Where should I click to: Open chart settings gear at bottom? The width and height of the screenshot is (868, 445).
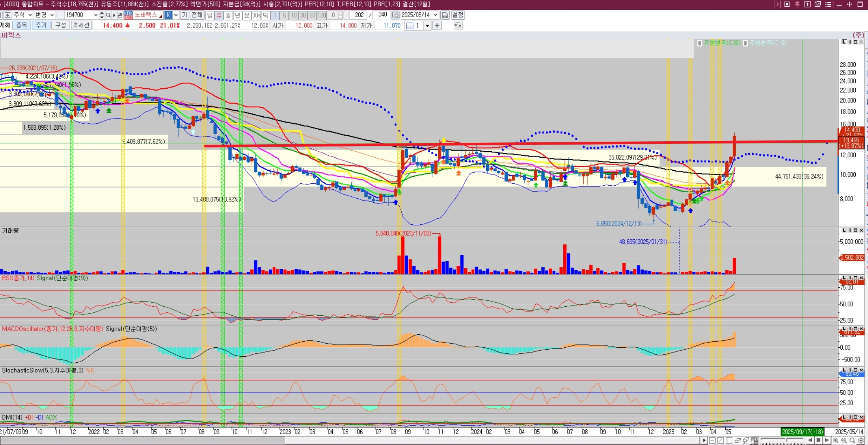click(861, 441)
